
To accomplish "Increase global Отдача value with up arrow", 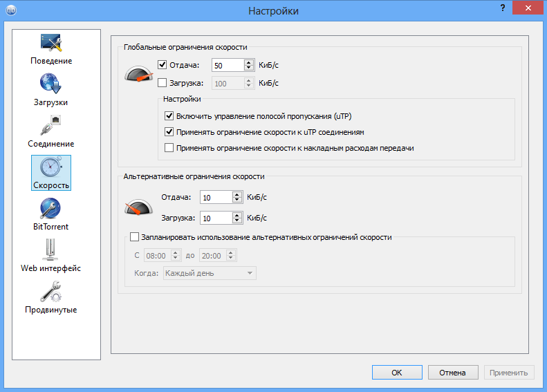I will tap(249, 62).
